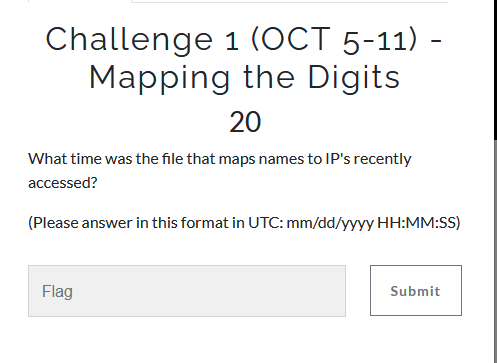Select the "Mapping the Digits" title line
The height and width of the screenshot is (363, 497).
(x=244, y=78)
